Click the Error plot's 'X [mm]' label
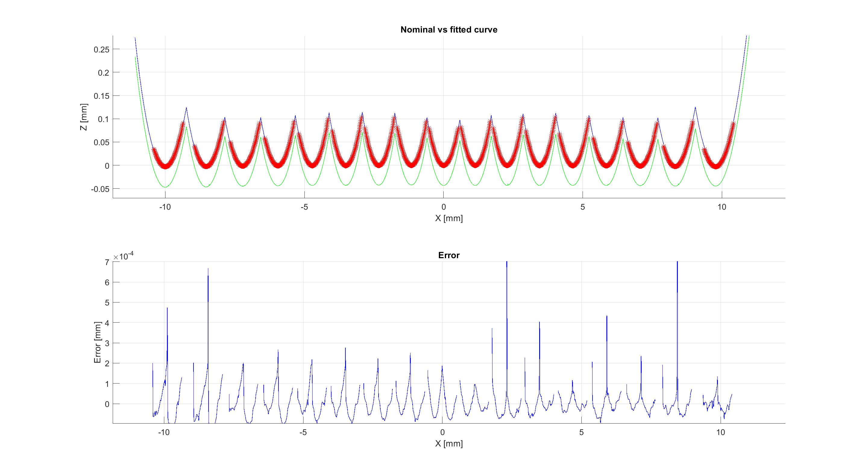 (x=449, y=444)
